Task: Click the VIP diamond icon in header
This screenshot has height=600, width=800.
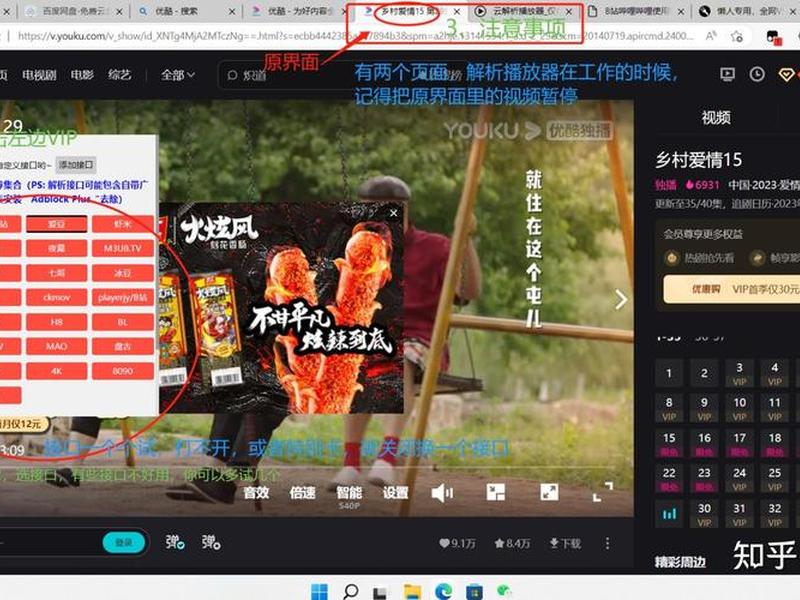Action: tap(787, 75)
